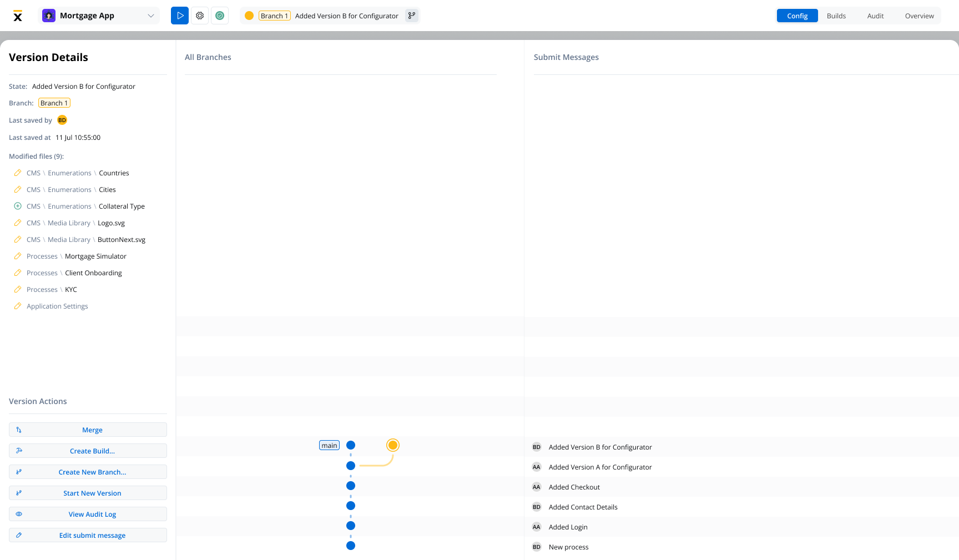
Task: Click pencil icon beside Application Settings
Action: (x=18, y=306)
